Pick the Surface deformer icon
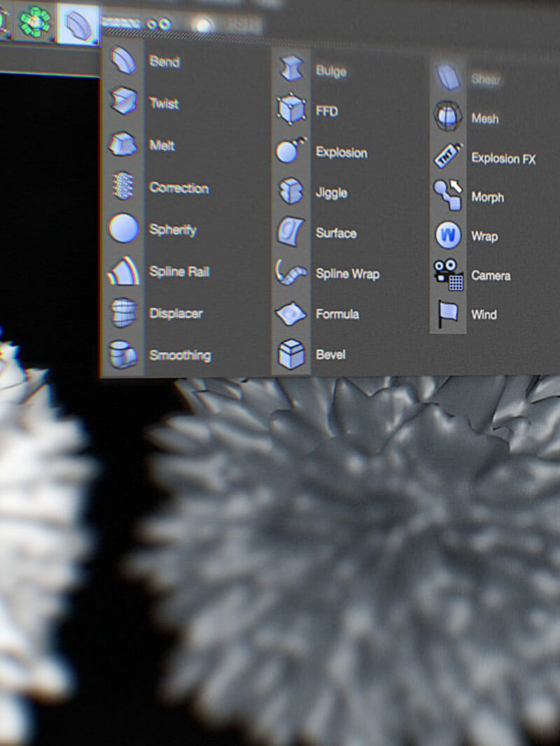 tap(290, 232)
